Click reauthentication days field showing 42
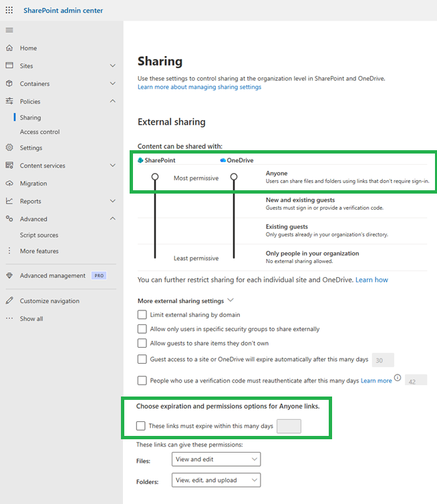The height and width of the screenshot is (504, 437). 416,380
